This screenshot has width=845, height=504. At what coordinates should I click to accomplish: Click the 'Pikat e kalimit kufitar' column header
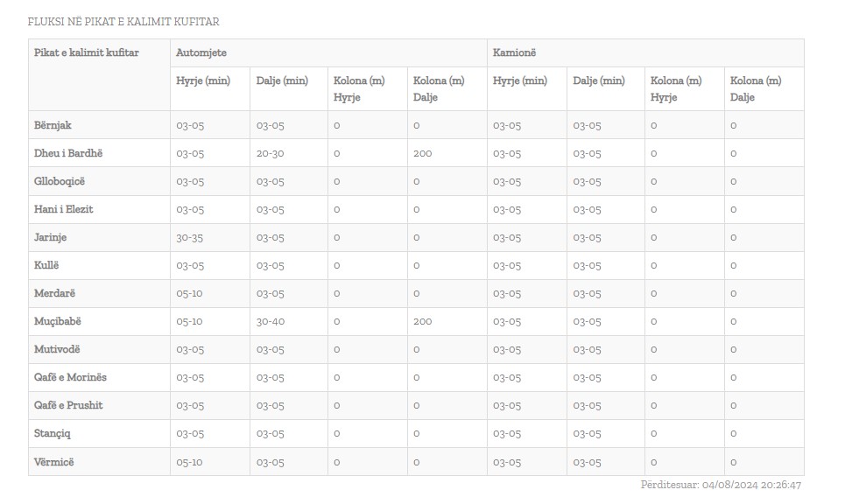point(87,52)
